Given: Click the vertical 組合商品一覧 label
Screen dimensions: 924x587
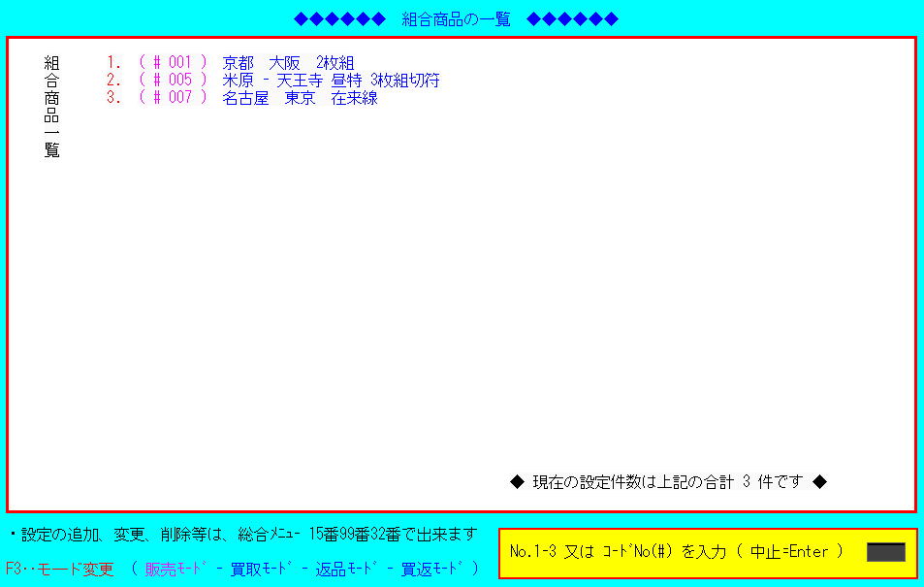Looking at the screenshot, I should [51, 107].
